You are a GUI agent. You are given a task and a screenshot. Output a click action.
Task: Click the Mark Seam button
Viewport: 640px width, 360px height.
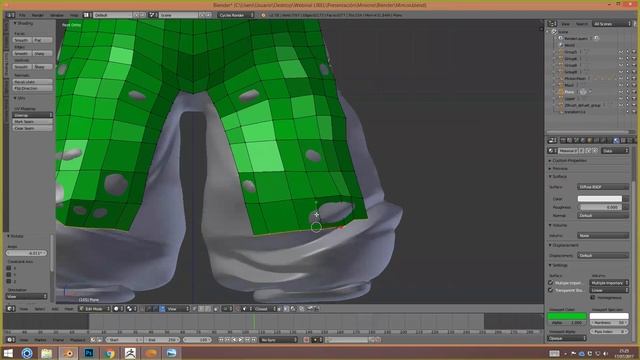[33, 122]
